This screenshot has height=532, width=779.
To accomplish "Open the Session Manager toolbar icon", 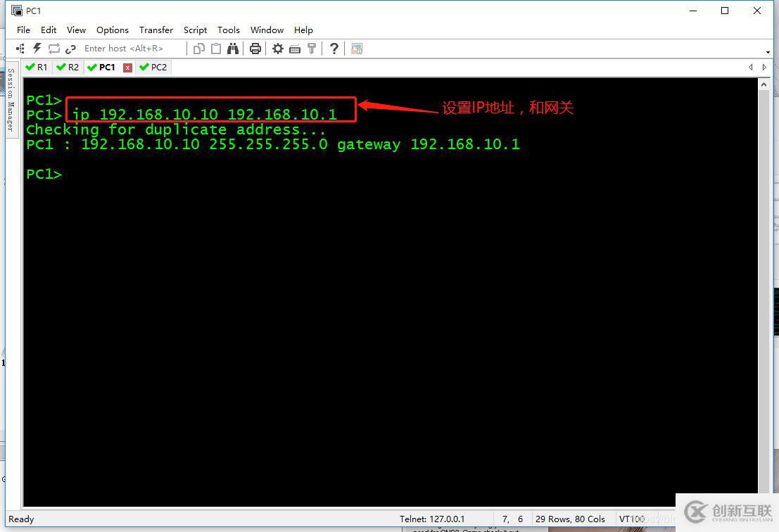I will pyautogui.click(x=20, y=48).
